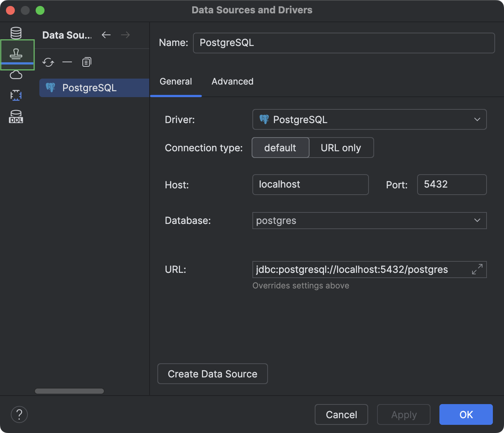Open the DDL data sources icon

(16, 116)
